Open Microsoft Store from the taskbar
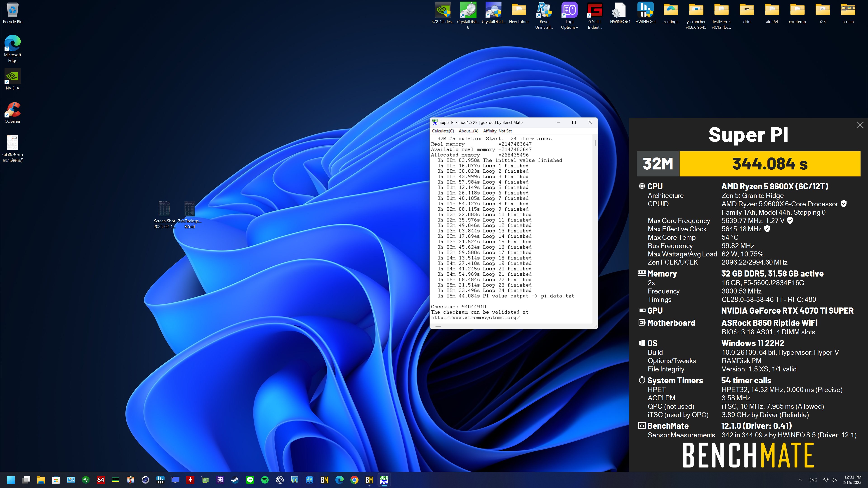The width and height of the screenshot is (868, 488). click(x=56, y=480)
